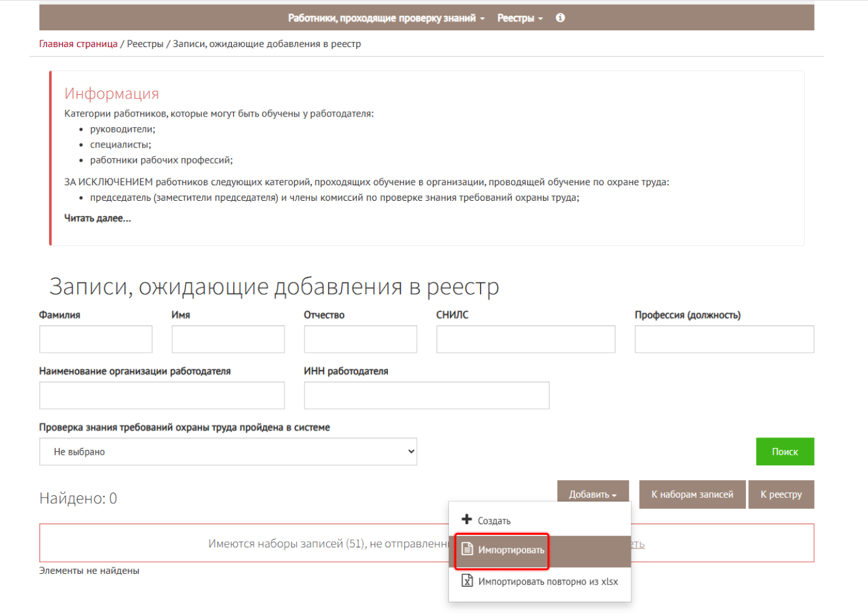Go to К наборам записей

tap(692, 495)
